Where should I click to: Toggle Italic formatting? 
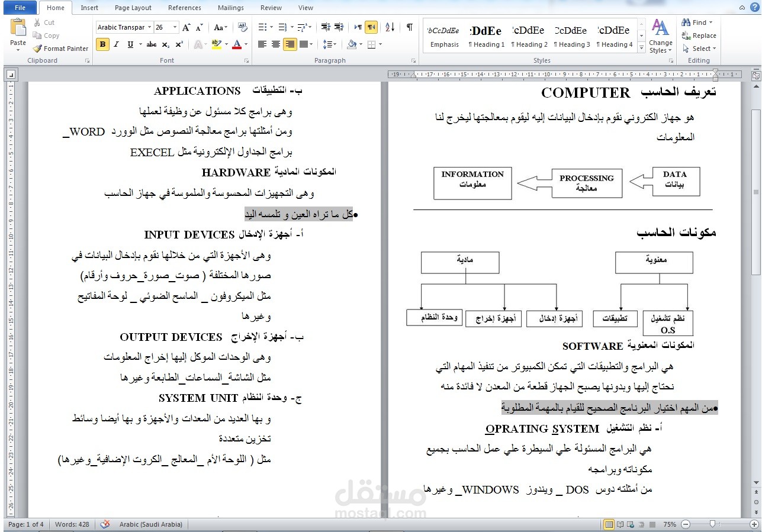click(x=116, y=44)
